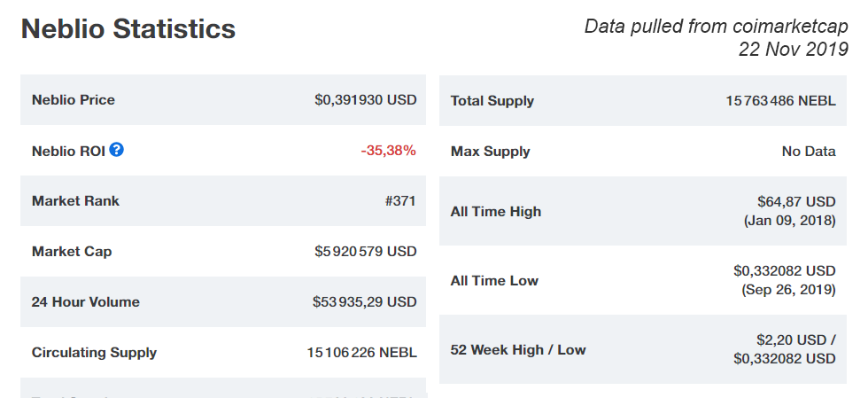The height and width of the screenshot is (398, 868).
Task: Select the All Time High price $64,87 USD
Action: click(x=796, y=201)
